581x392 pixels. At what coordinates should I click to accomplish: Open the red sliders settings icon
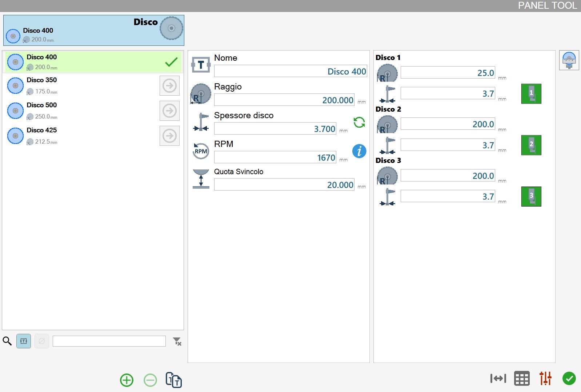coord(545,379)
